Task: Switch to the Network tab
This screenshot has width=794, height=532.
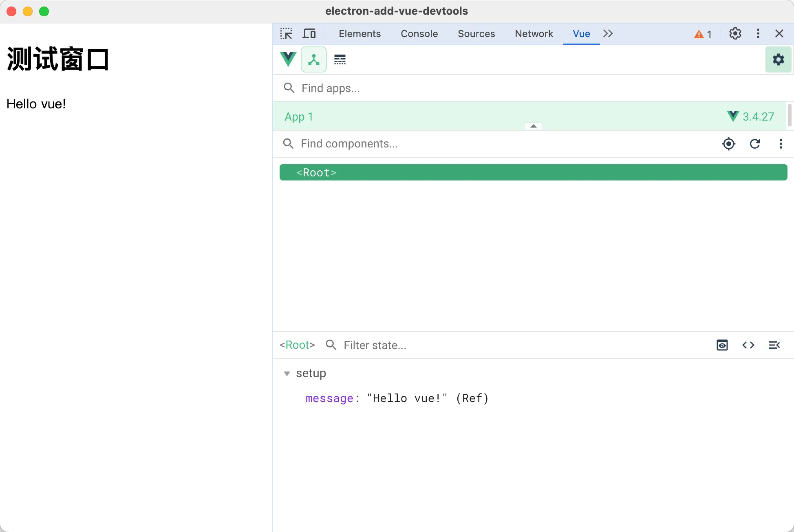Action: (534, 34)
